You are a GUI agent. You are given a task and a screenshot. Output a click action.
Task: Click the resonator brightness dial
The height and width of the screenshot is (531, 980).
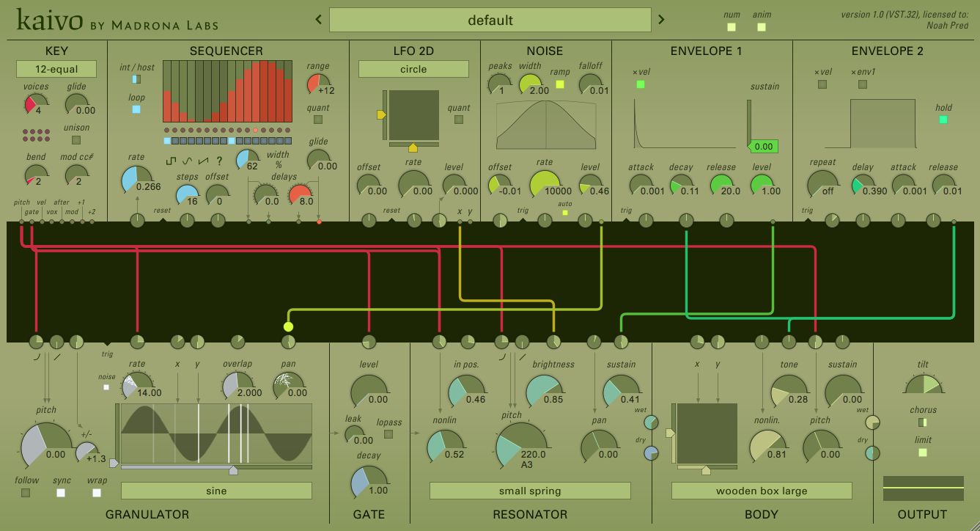pyautogui.click(x=545, y=392)
